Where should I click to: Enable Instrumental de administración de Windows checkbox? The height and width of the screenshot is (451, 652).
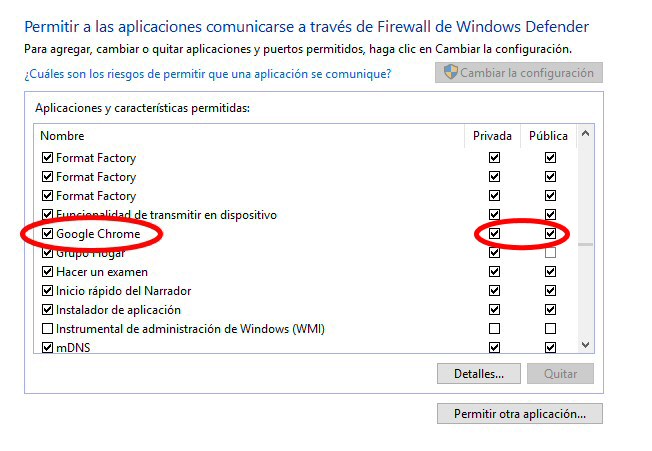[x=47, y=329]
